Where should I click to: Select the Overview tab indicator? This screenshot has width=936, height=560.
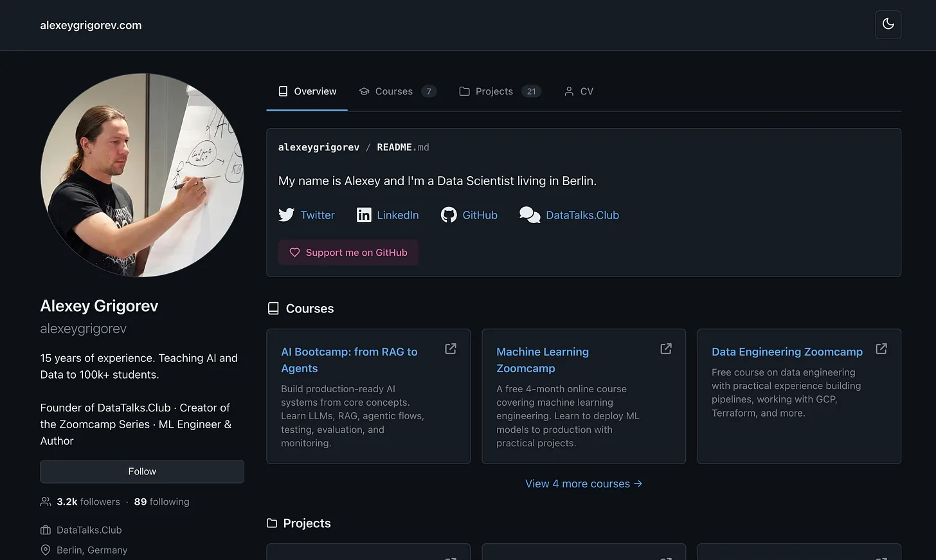point(307,109)
